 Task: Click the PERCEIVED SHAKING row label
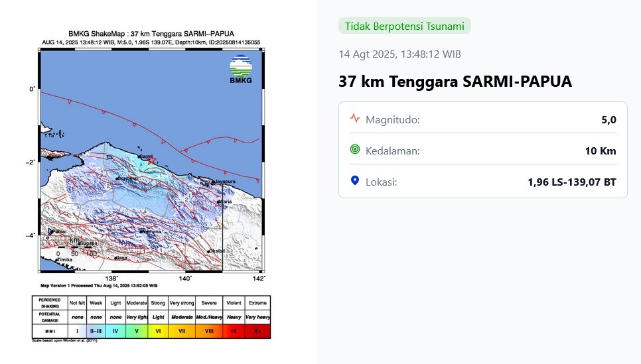[x=50, y=303]
